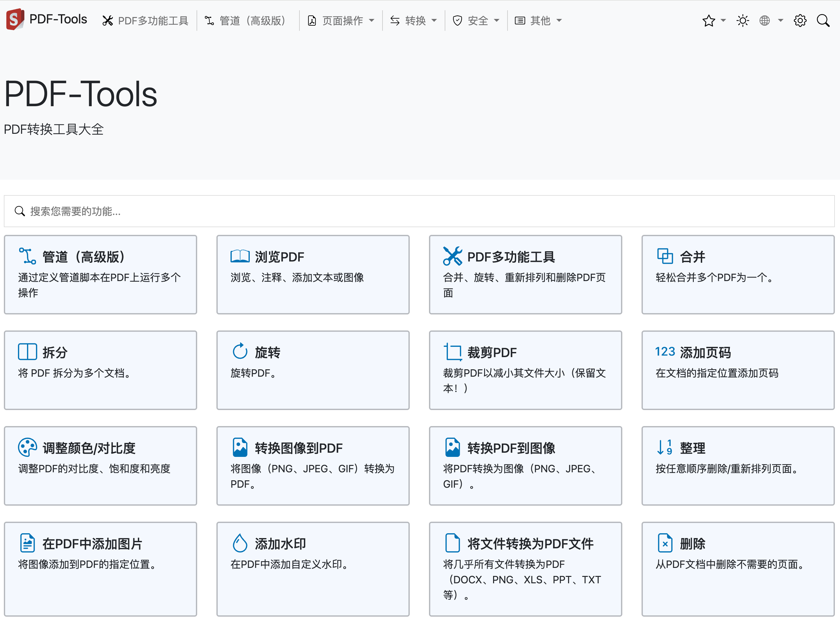Open the 拆分 card title
The image size is (840, 625).
[x=55, y=352]
